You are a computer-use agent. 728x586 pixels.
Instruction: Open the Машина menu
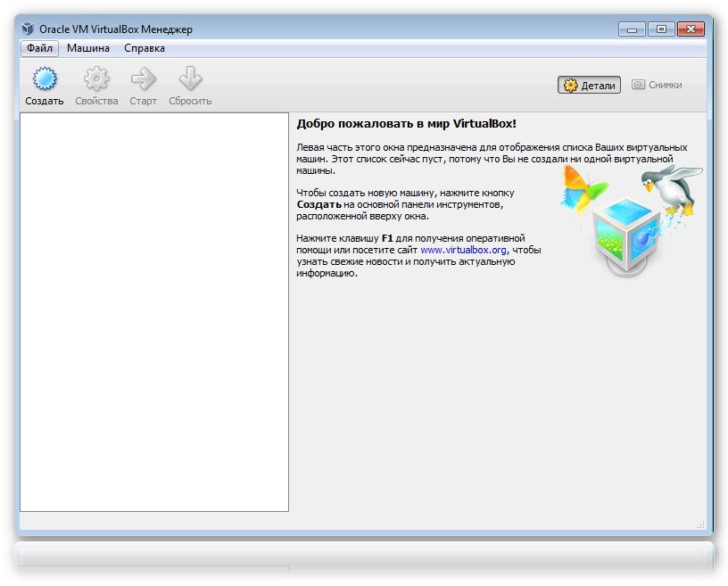pyautogui.click(x=88, y=48)
